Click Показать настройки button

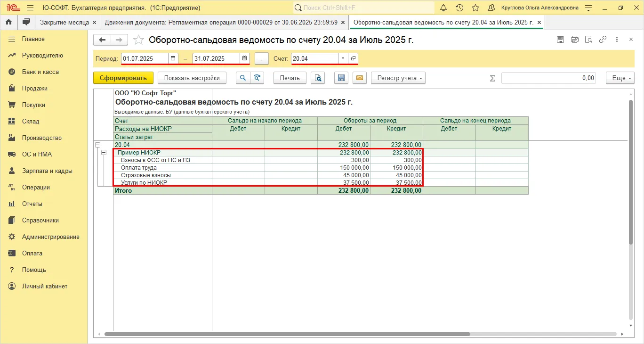(192, 78)
